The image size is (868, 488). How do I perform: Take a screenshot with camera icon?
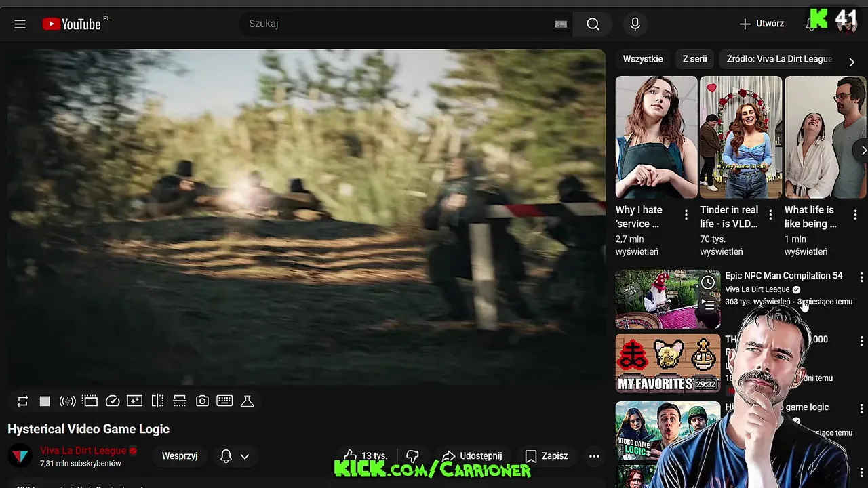(x=202, y=401)
